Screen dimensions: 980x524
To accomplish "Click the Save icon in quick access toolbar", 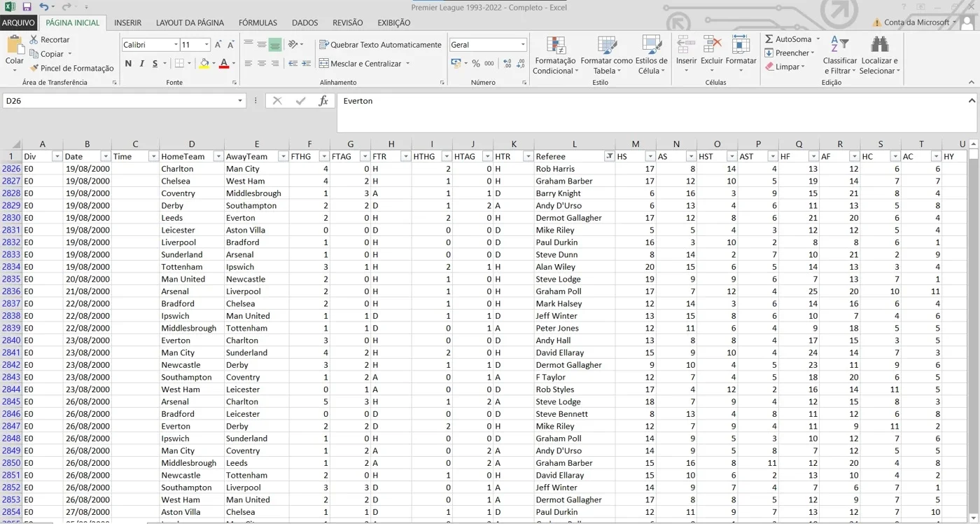I will [x=27, y=7].
